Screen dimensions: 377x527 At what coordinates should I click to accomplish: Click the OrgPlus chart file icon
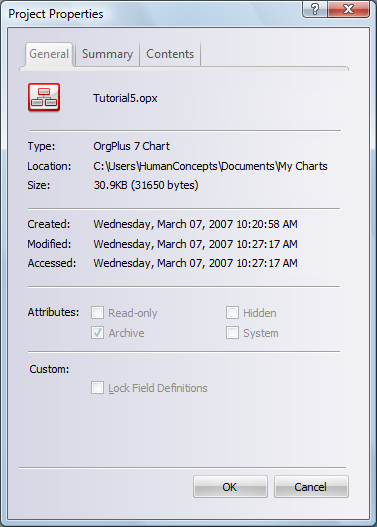tap(44, 97)
